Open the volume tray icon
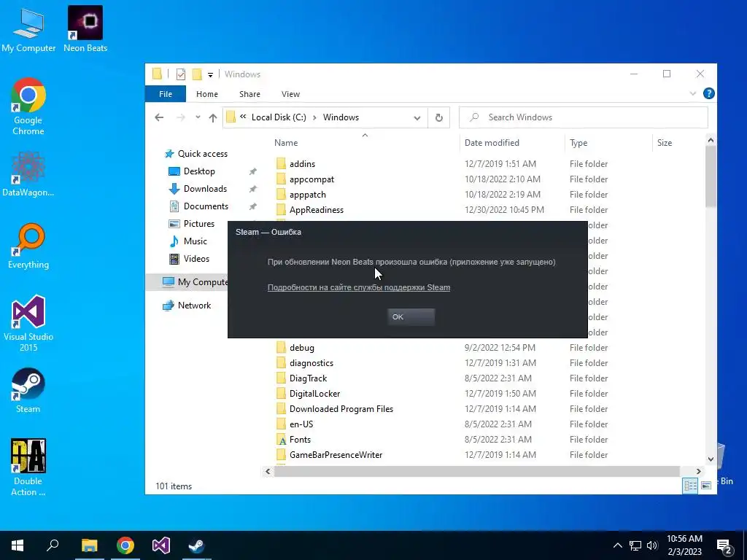The height and width of the screenshot is (560, 747). tap(652, 545)
